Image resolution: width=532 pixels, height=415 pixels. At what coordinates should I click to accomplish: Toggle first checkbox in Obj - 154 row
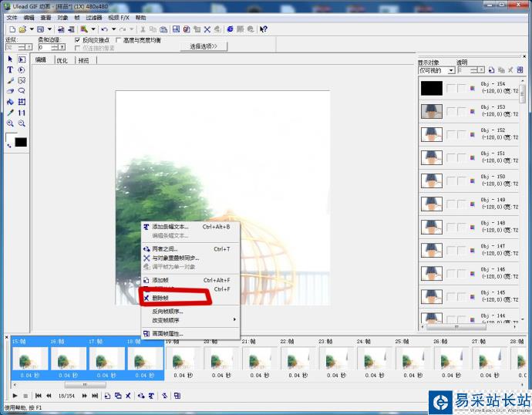coord(451,88)
